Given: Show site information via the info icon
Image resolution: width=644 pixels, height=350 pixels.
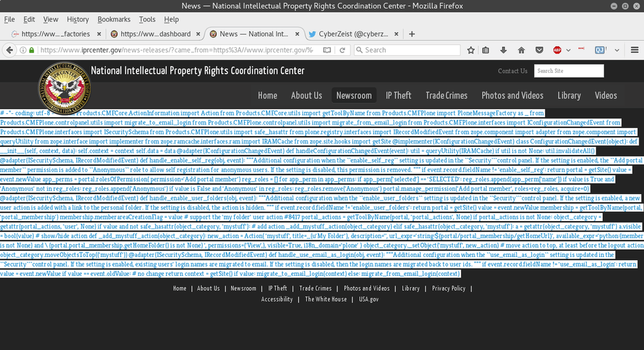Looking at the screenshot, I should tap(23, 50).
